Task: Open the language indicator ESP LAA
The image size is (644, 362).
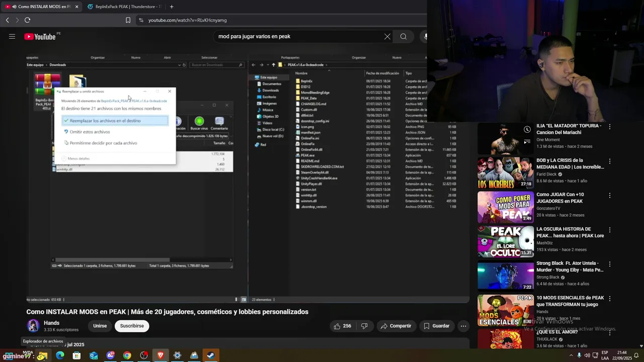Action: point(605,355)
